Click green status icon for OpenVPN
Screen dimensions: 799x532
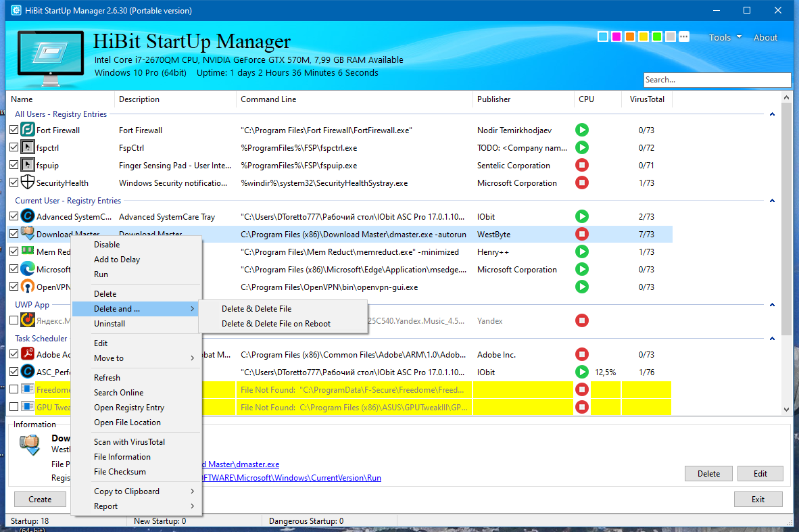(582, 287)
